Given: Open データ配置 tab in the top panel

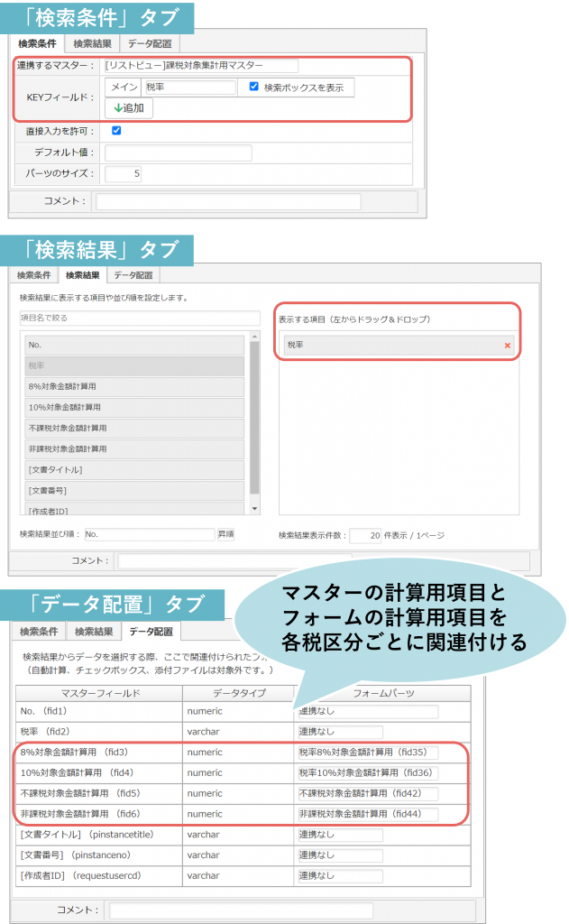Looking at the screenshot, I should (149, 43).
